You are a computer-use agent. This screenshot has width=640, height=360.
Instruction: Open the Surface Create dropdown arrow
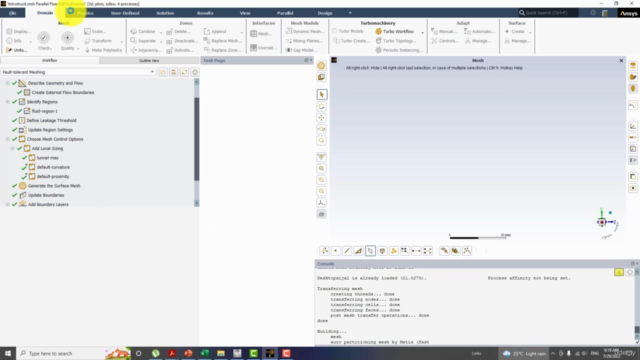[530, 32]
